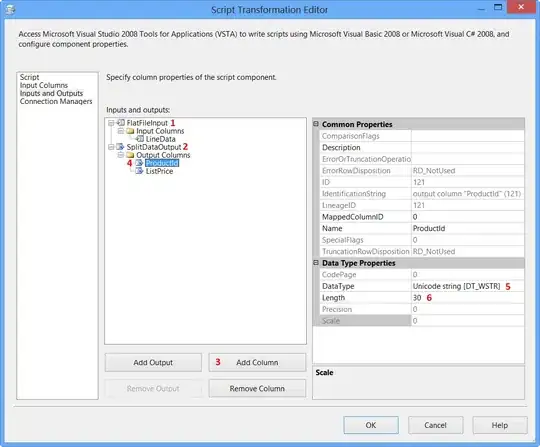This screenshot has width=540, height=447.
Task: Select the DataType property value
Action: pos(468,286)
